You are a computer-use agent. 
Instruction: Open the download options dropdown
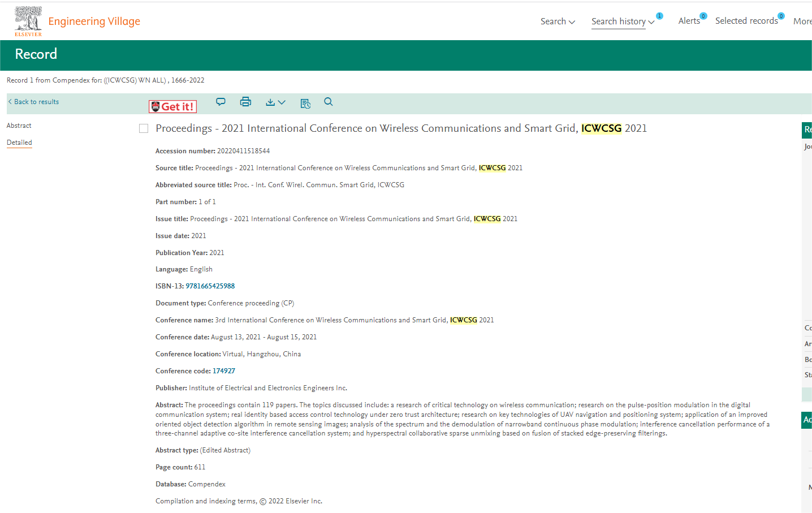275,102
